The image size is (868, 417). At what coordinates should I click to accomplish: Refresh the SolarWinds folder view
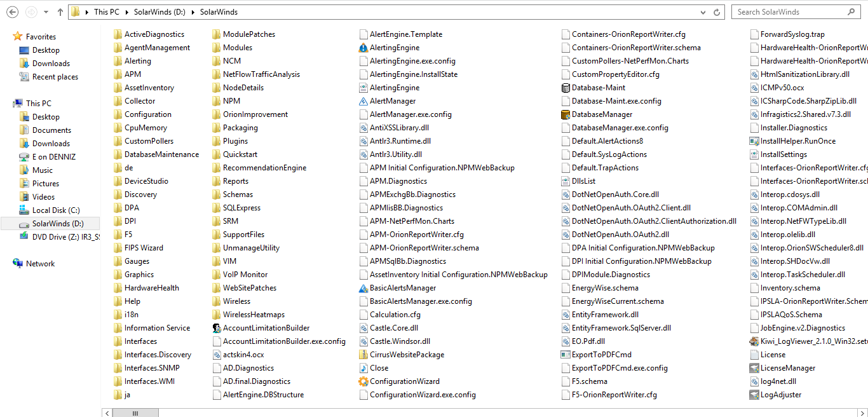[717, 12]
